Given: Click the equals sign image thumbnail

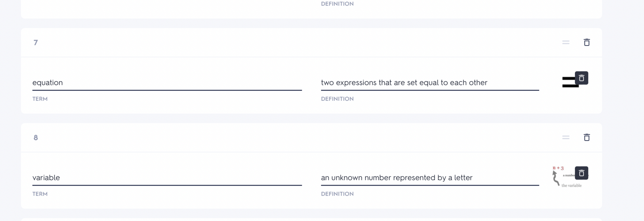Looking at the screenshot, I should (568, 83).
